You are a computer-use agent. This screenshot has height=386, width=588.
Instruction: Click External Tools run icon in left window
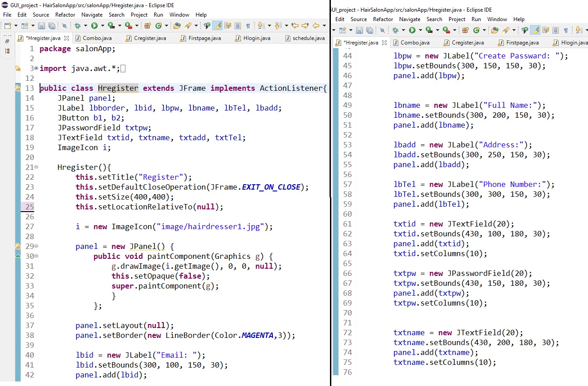129,26
